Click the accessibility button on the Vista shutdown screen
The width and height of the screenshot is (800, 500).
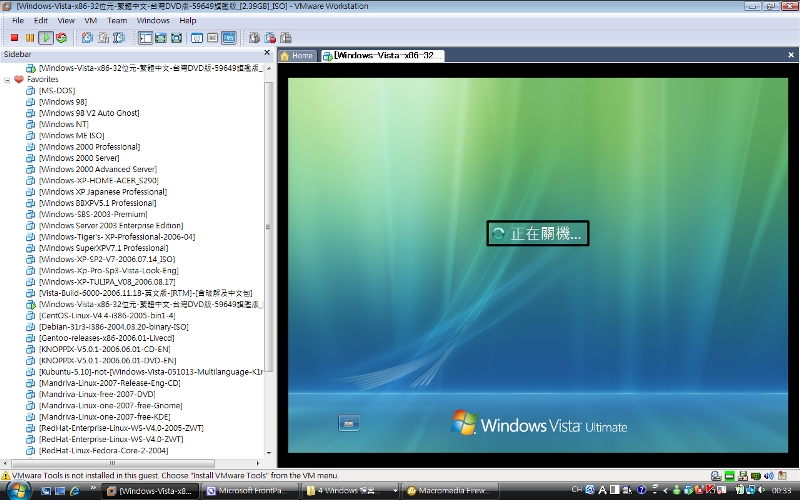[349, 423]
